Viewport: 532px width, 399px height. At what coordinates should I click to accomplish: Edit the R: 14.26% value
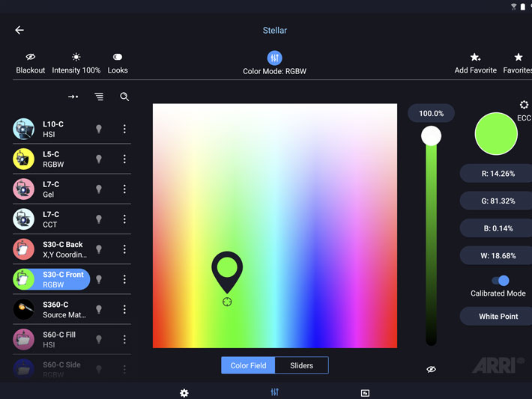(496, 174)
